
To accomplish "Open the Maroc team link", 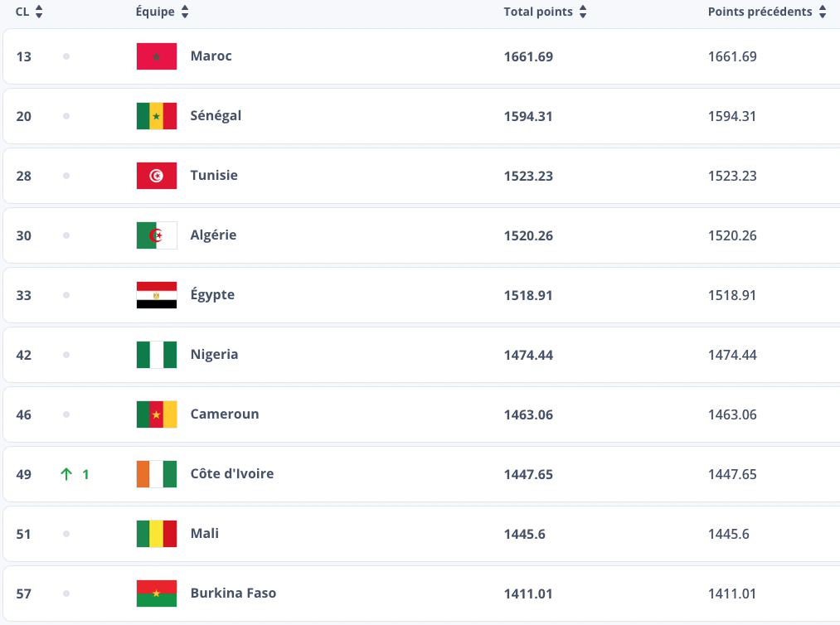I will (211, 56).
